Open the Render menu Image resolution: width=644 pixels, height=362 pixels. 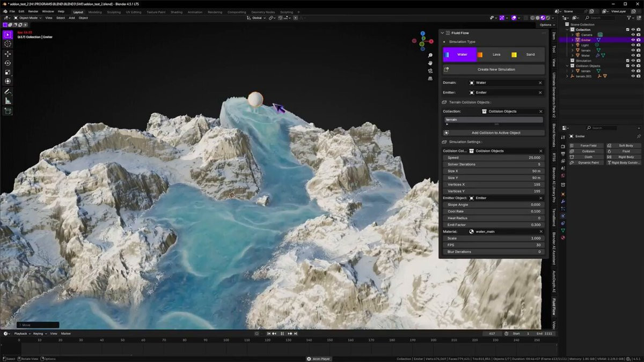tap(33, 11)
